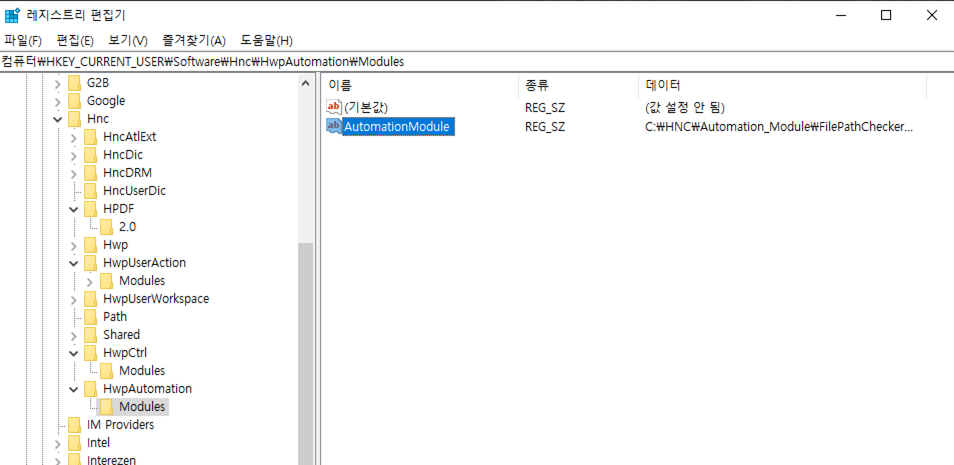
Task: Select the HncDRM folder icon
Action: tap(91, 173)
